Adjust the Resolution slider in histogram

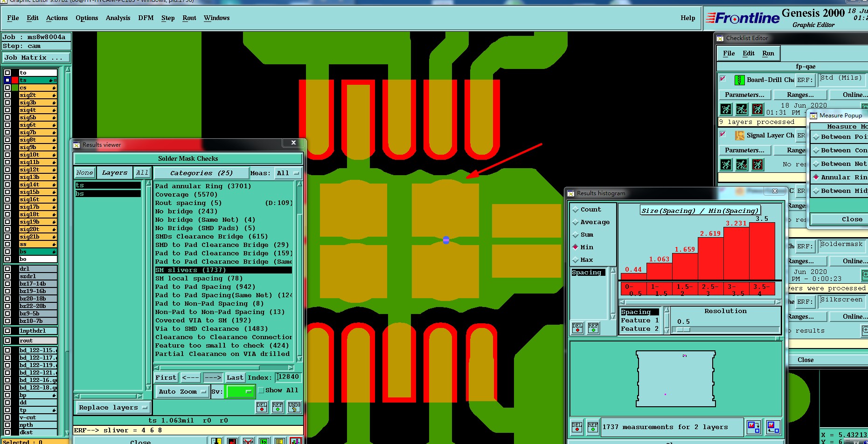click(683, 329)
